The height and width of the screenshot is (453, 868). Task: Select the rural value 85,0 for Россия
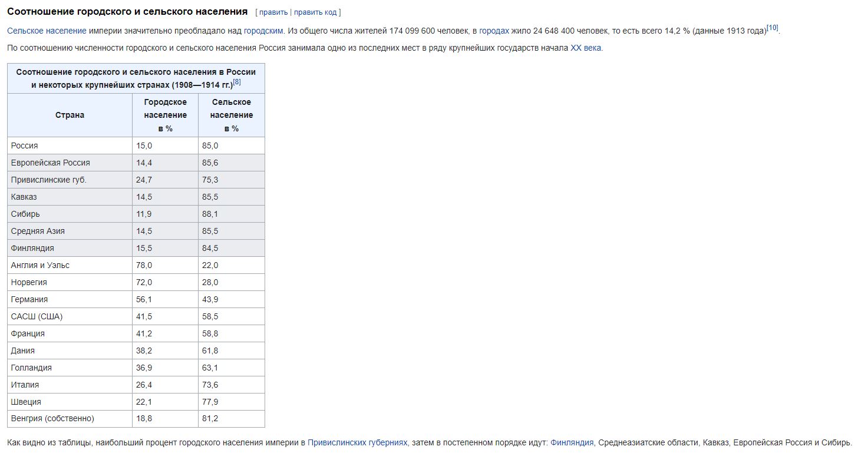tap(210, 146)
